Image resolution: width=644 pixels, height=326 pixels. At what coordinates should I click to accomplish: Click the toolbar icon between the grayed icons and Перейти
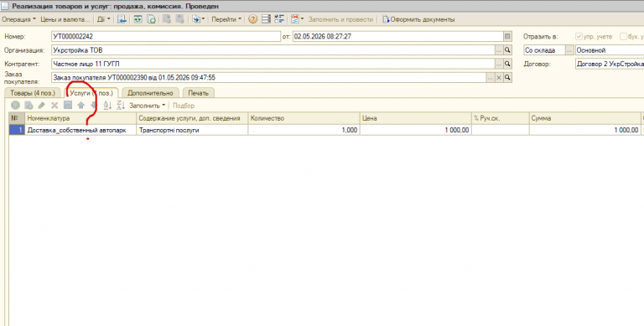point(199,19)
